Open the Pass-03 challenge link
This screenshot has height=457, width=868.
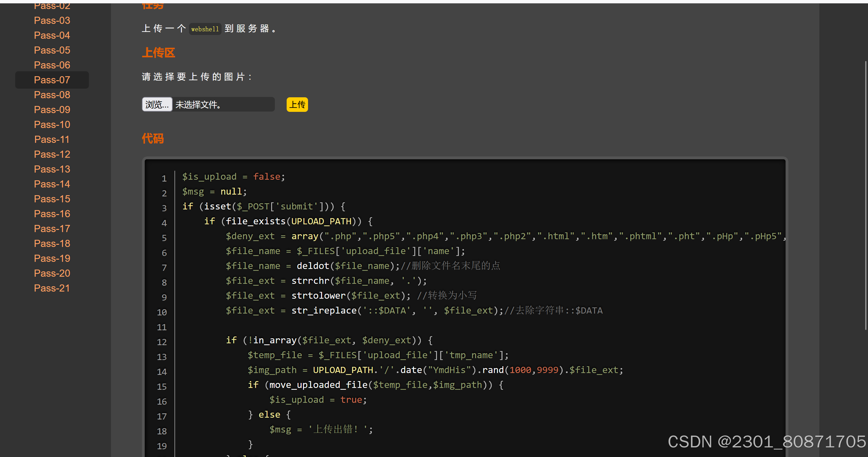click(x=52, y=20)
